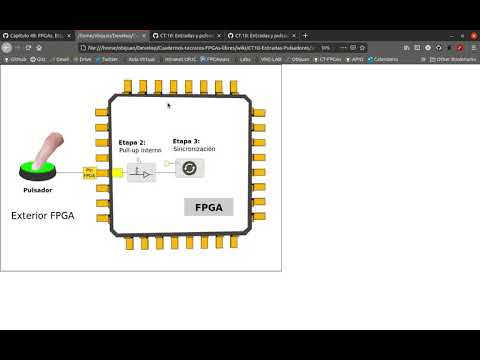
Task: Close the fourth CT.10 Entradas tab
Action: [294, 36]
